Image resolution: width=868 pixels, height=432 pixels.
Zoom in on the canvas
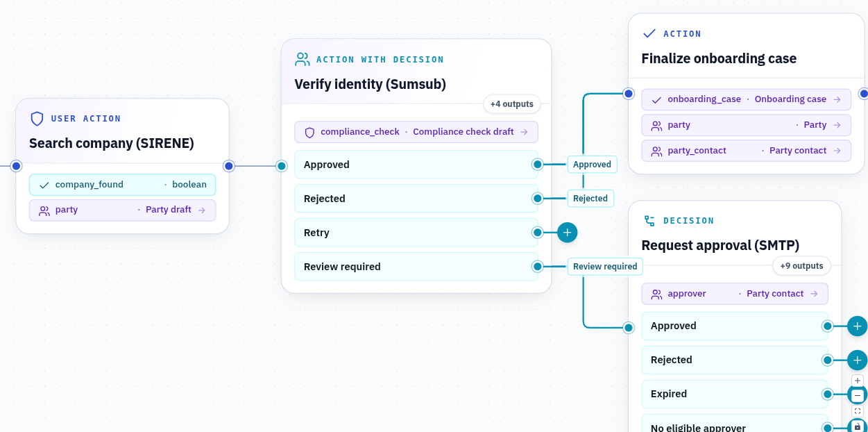tap(858, 381)
